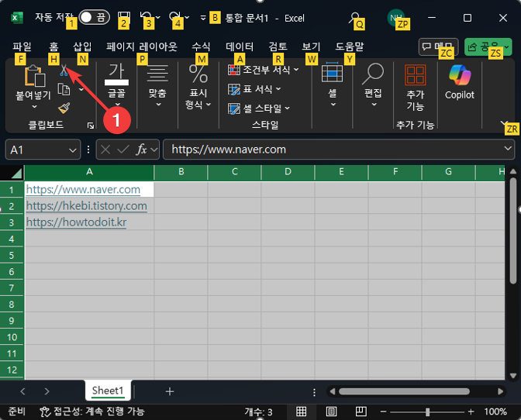Click the 붙여넣기 paste icon

pos(35,76)
